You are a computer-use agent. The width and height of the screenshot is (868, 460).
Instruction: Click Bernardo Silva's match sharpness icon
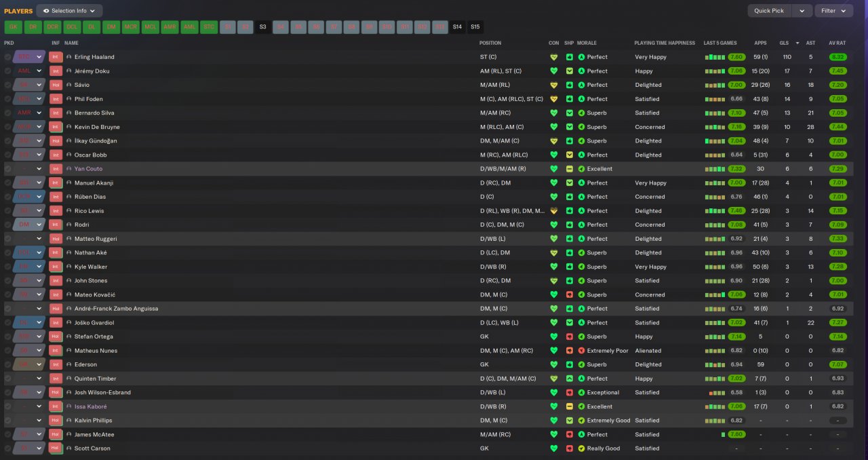click(569, 113)
